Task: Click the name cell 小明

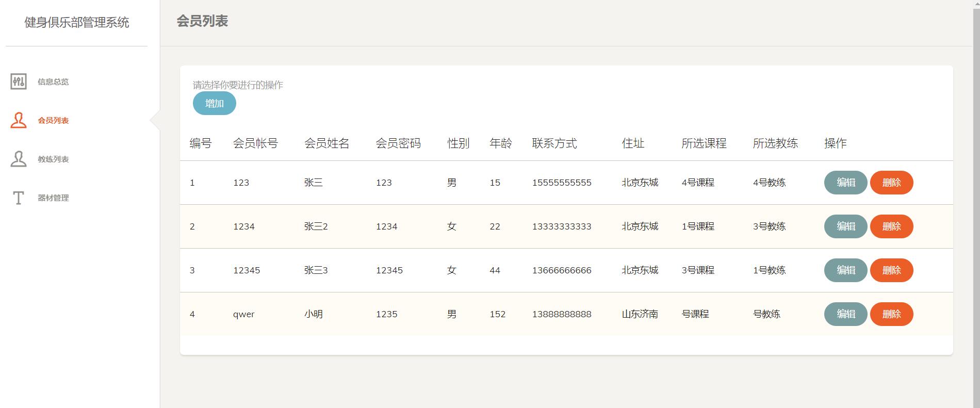Action: click(x=314, y=314)
